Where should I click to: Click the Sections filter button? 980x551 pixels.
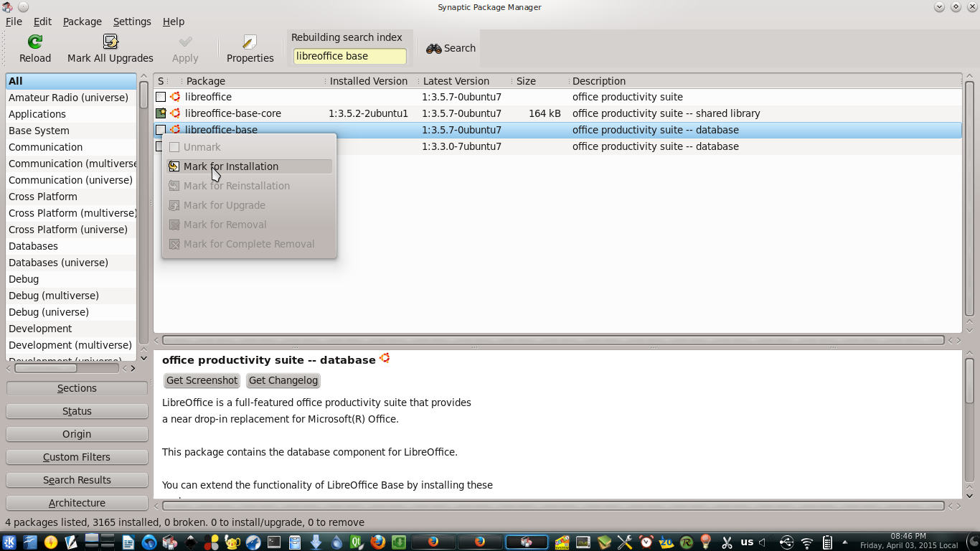tap(77, 388)
